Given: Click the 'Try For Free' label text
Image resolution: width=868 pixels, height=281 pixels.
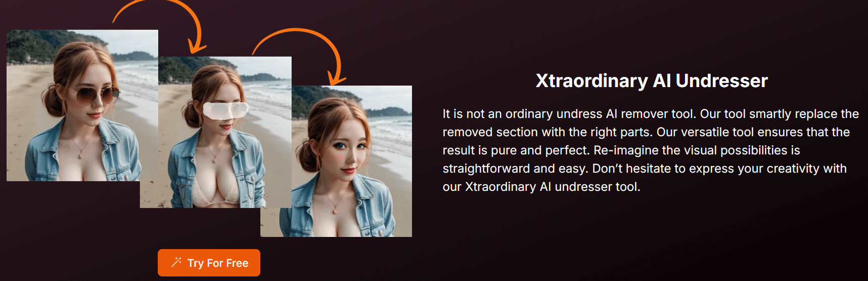Looking at the screenshot, I should point(218,263).
